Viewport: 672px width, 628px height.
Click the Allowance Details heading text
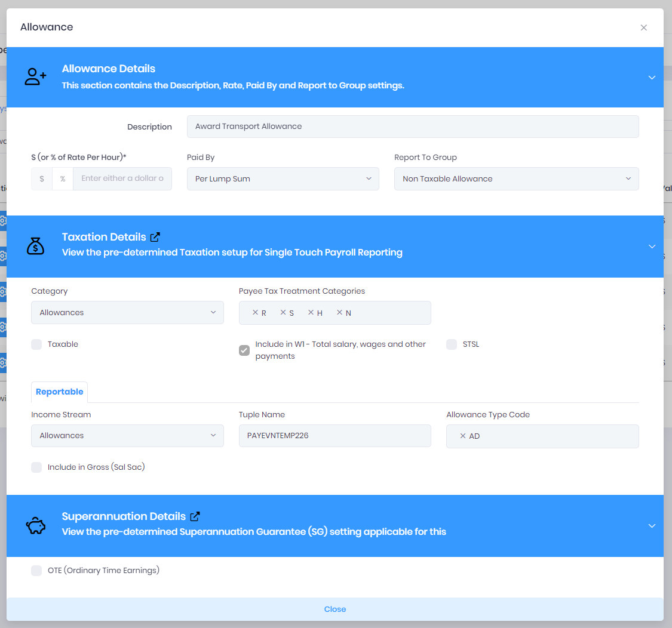pyautogui.click(x=109, y=69)
